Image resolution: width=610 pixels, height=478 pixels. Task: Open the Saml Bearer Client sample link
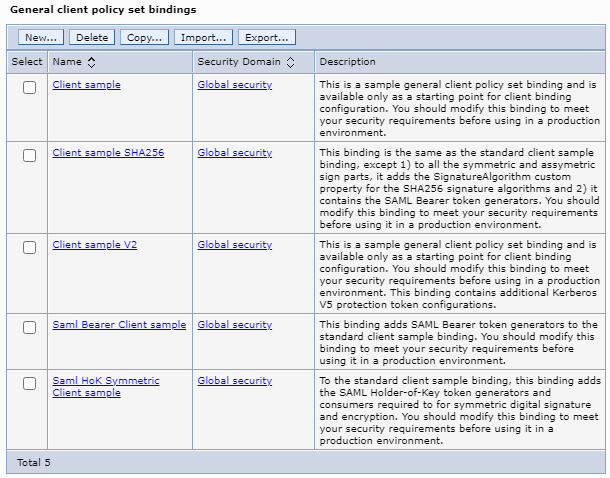119,325
